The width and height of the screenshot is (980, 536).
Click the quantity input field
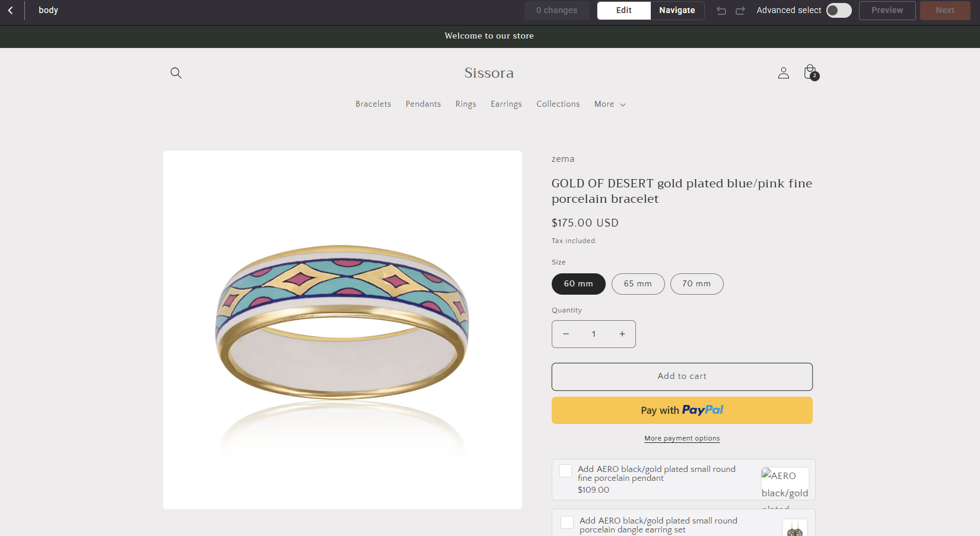[593, 334]
